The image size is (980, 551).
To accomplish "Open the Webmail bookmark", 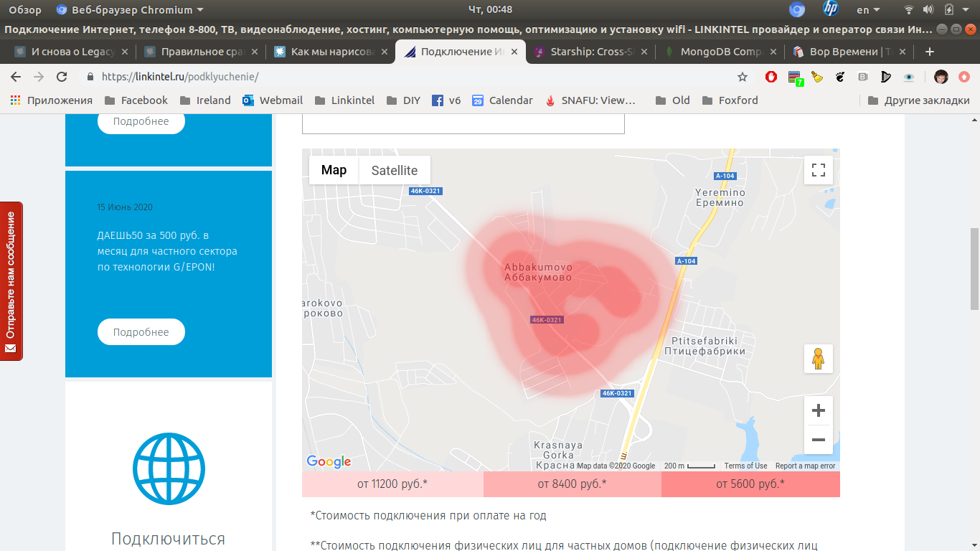I will click(273, 100).
